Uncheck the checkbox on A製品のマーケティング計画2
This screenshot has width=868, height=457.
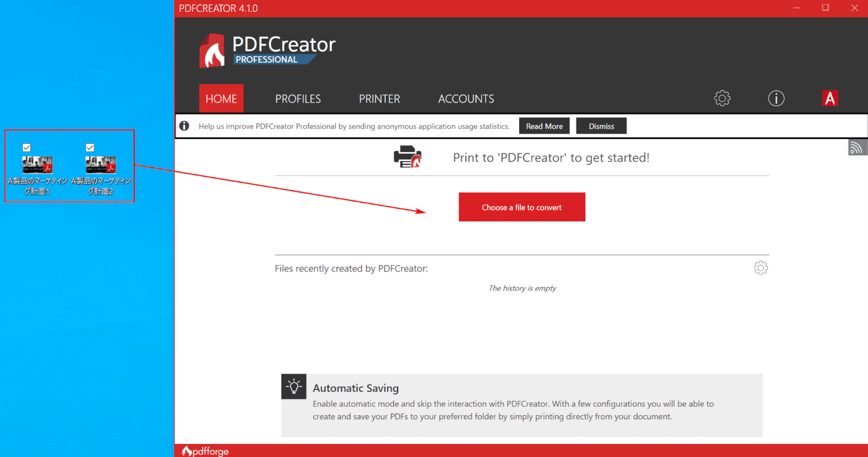[x=90, y=147]
